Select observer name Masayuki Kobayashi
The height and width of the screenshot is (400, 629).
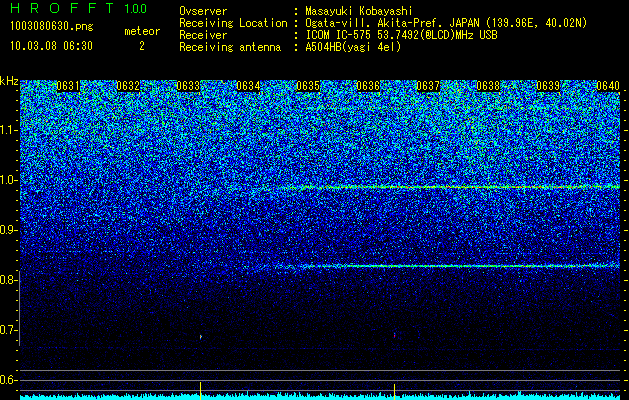click(358, 11)
